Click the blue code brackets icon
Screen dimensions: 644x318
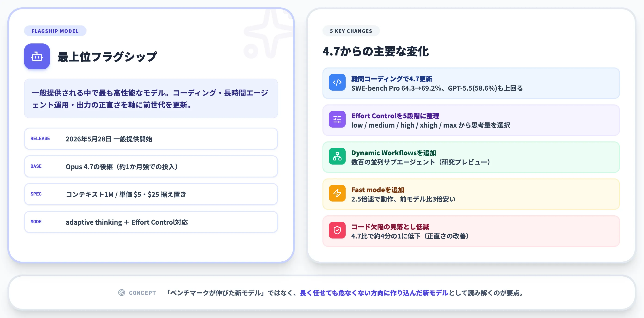[337, 82]
